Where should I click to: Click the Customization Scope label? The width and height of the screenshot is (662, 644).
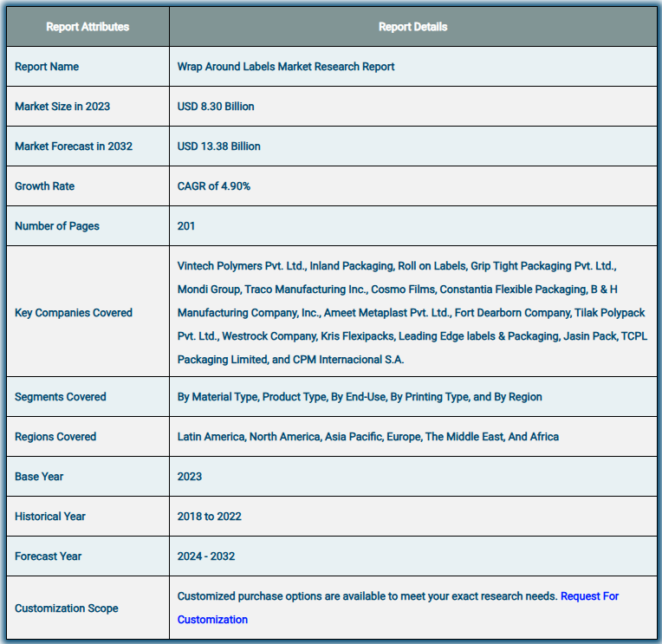(x=66, y=608)
